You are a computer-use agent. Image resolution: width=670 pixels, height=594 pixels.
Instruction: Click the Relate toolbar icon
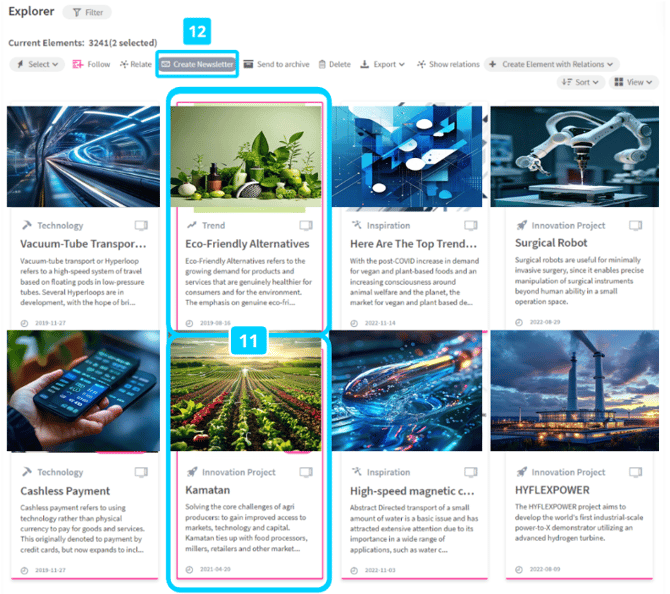[x=124, y=64]
